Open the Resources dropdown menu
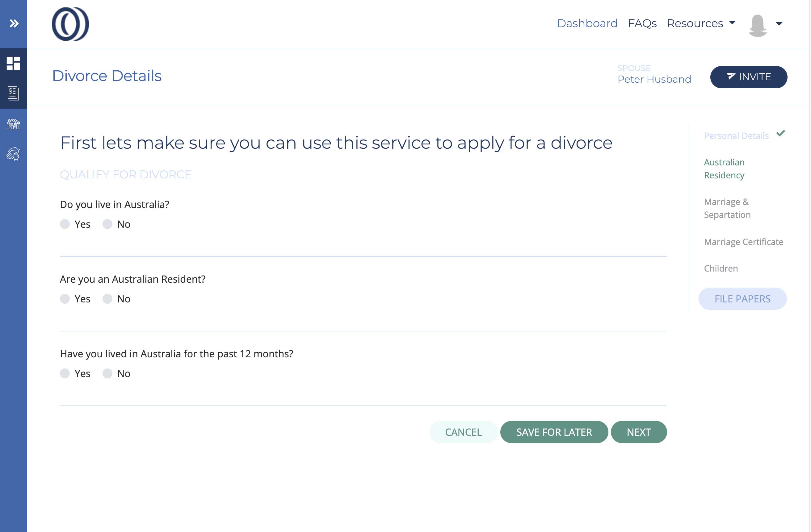The image size is (811, 532). (701, 23)
